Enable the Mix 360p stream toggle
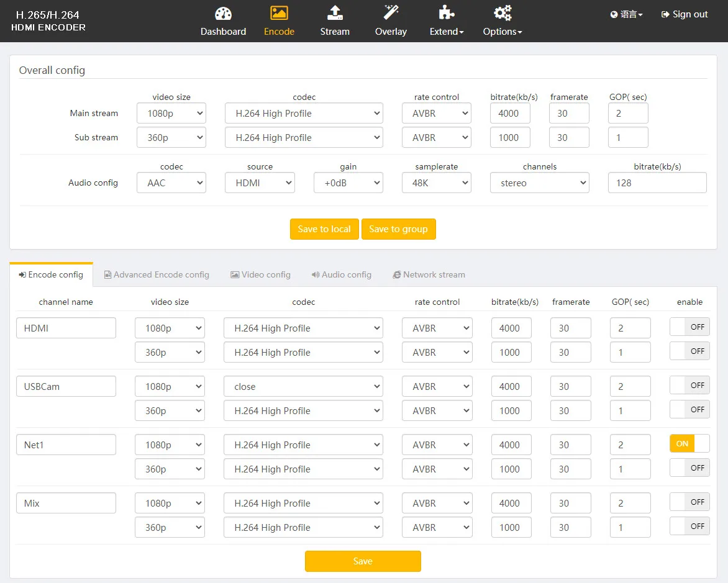The height and width of the screenshot is (583, 728). coord(689,527)
